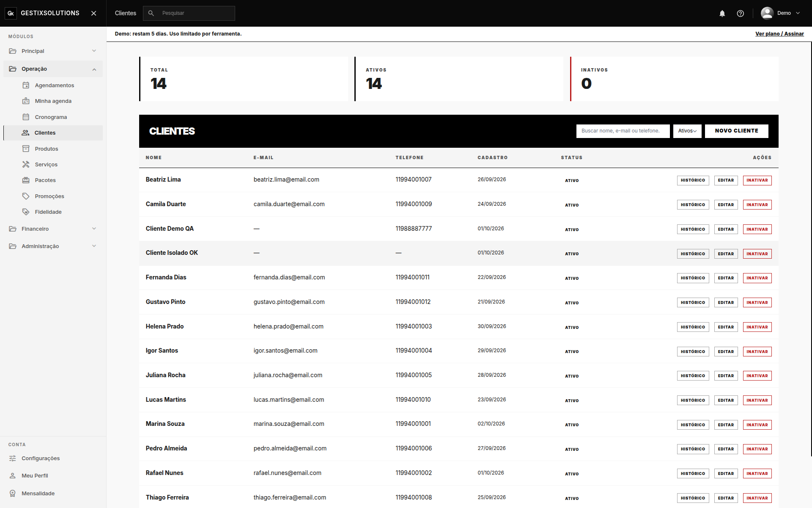Open Histórico for Beatriz Lima

[693, 180]
